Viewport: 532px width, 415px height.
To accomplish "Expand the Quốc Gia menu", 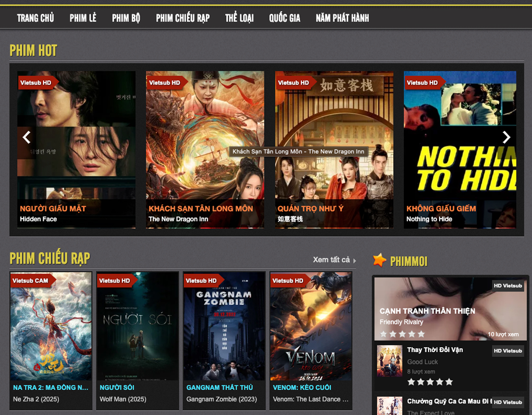I will point(285,18).
